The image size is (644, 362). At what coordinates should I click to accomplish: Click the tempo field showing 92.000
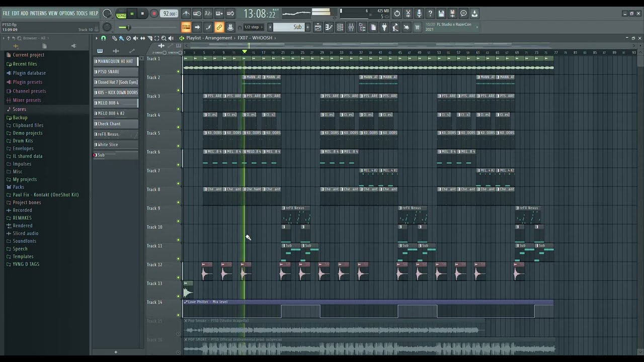[170, 14]
